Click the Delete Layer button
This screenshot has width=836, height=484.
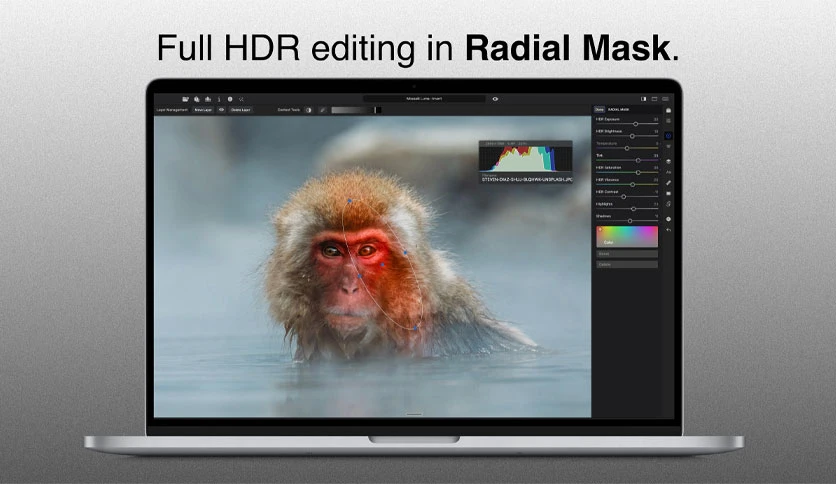click(x=240, y=110)
